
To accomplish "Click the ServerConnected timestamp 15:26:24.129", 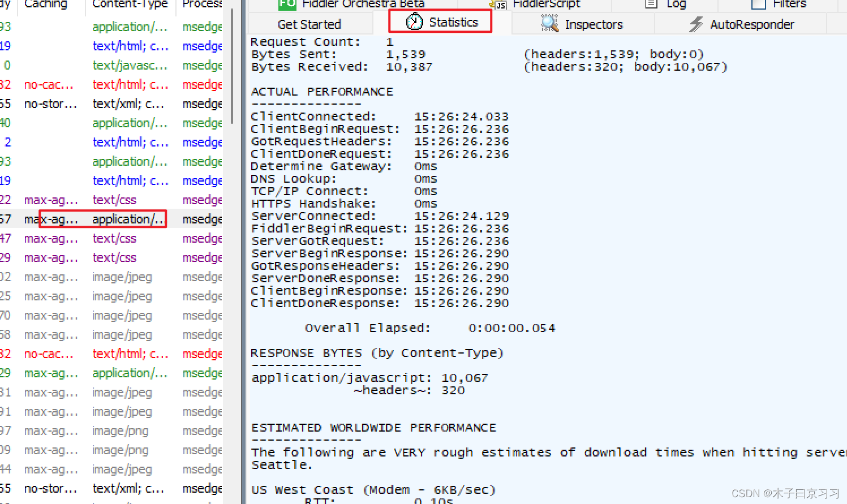I will [x=462, y=216].
